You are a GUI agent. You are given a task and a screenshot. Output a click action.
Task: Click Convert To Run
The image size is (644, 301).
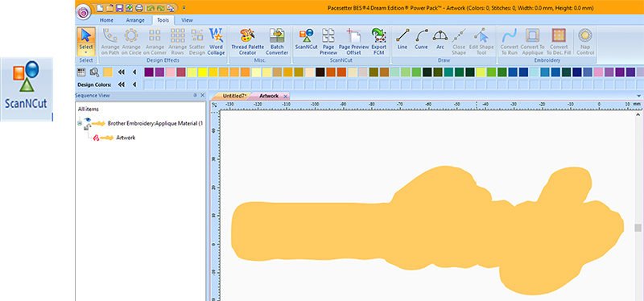[510, 42]
